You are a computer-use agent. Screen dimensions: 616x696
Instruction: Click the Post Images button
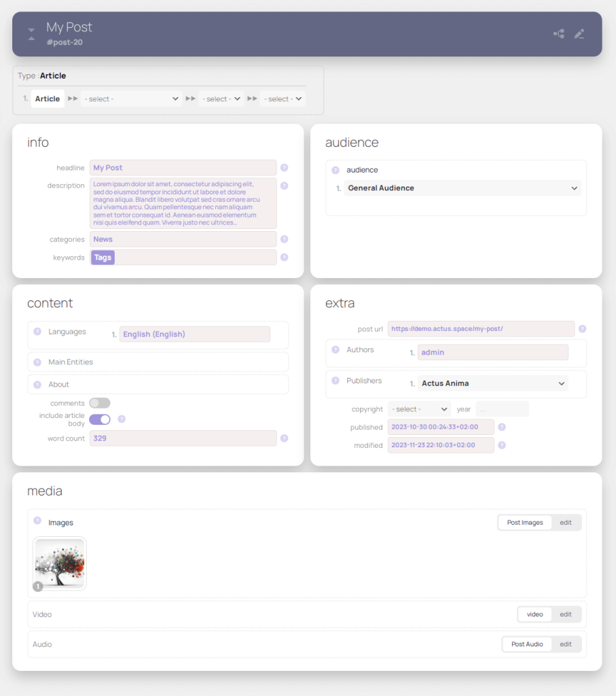point(525,523)
